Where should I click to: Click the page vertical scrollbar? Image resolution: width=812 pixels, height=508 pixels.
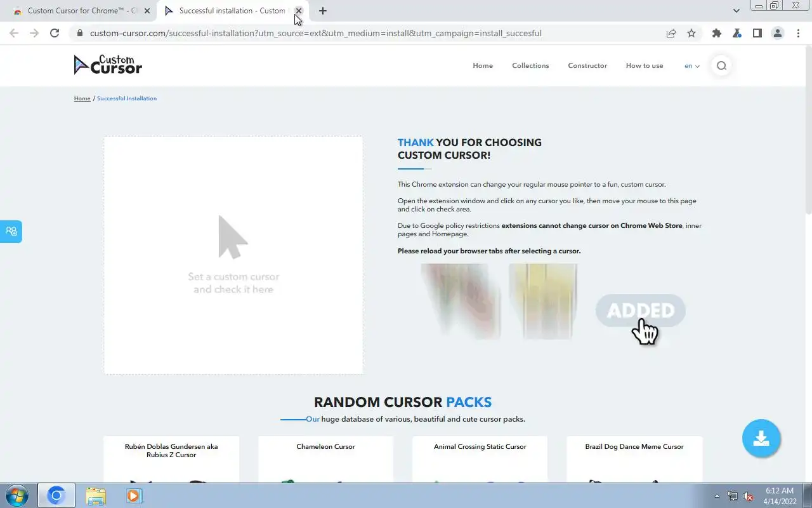(808, 131)
